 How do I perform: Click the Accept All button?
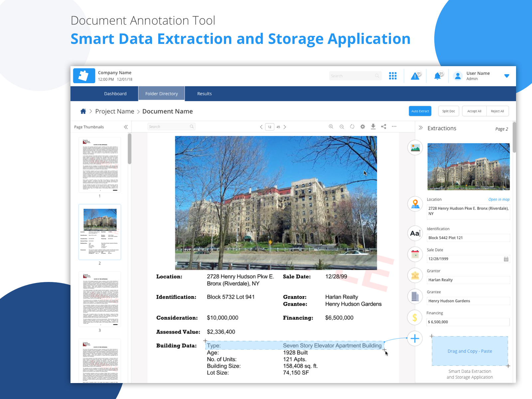click(474, 111)
